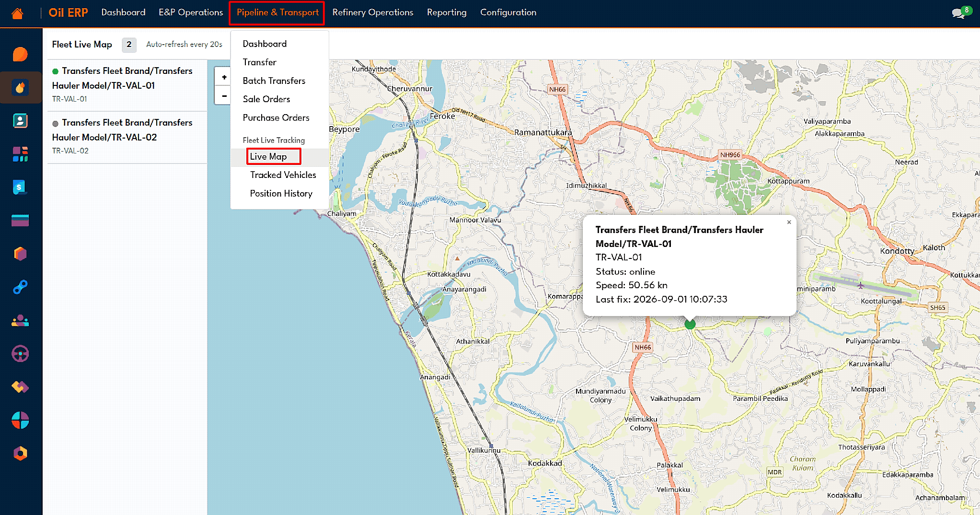Zoom in the map with plus button
980x515 pixels.
(224, 77)
